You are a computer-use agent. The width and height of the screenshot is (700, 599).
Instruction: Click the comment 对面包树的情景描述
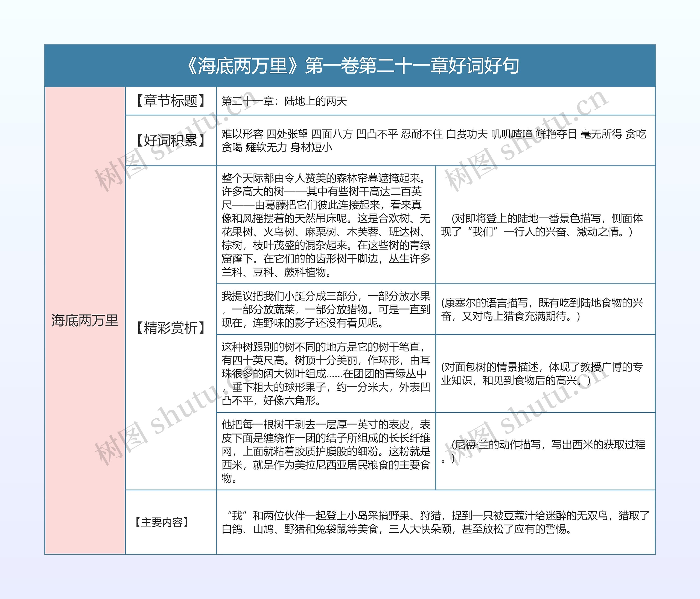pos(542,374)
